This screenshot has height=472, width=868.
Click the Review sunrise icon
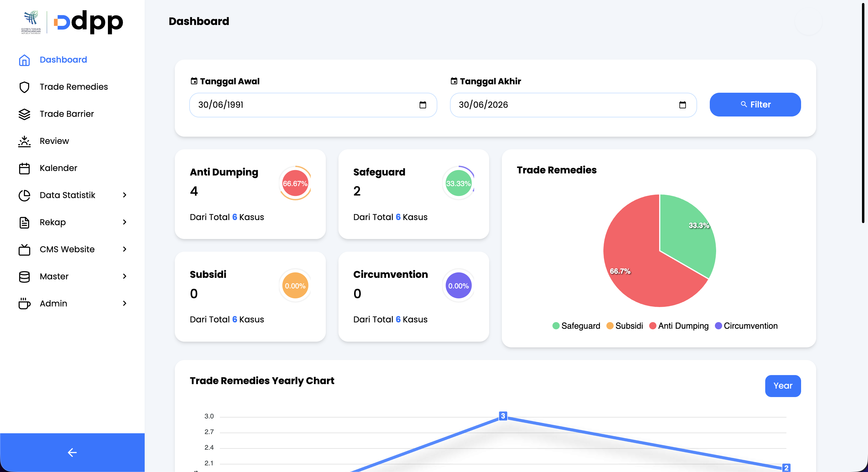click(24, 141)
